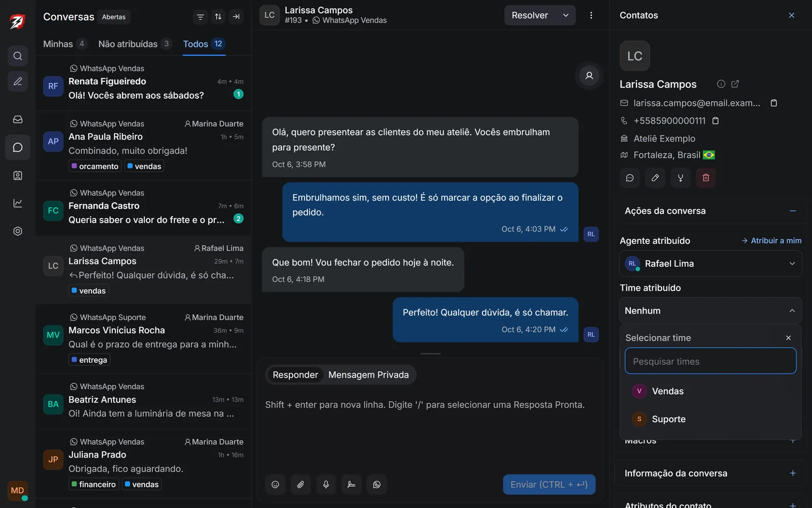Click the edit contact pencil icon
Viewport: 812px width, 508px height.
click(x=655, y=178)
